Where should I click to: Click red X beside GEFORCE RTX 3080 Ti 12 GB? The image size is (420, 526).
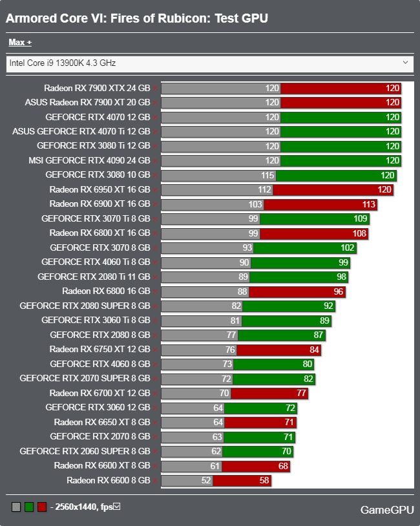pyautogui.click(x=155, y=147)
